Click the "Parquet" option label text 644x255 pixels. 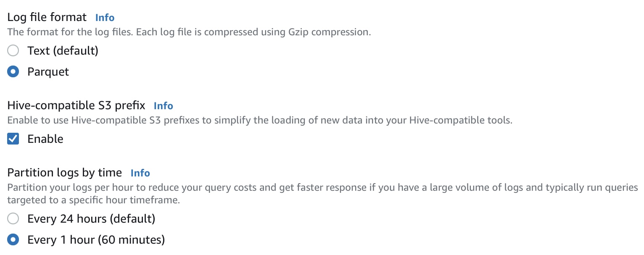pos(48,72)
